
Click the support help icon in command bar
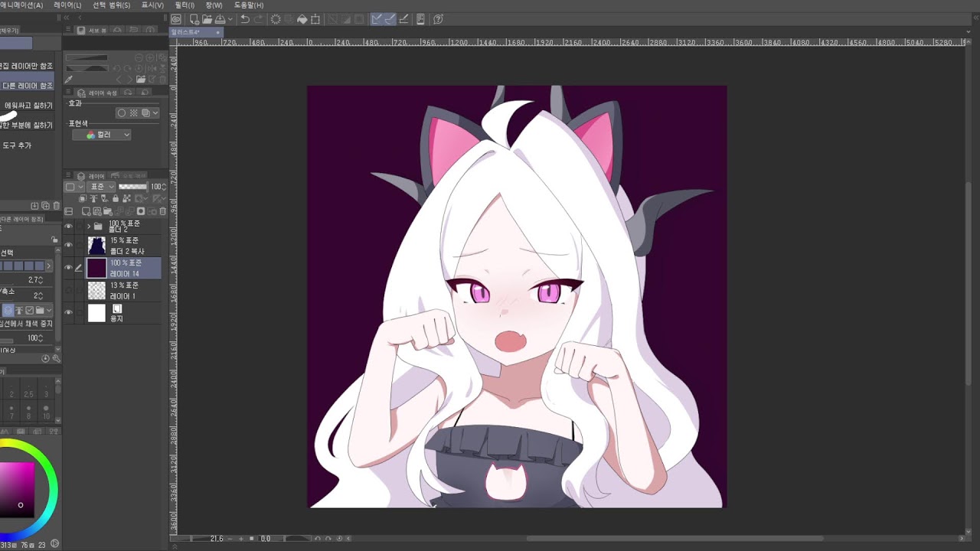click(x=438, y=19)
